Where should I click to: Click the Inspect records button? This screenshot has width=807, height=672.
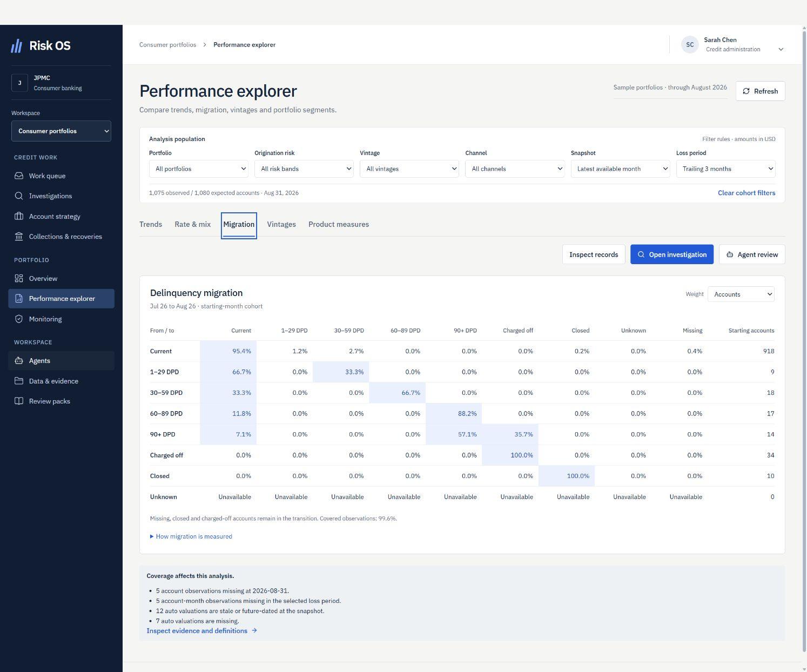594,254
